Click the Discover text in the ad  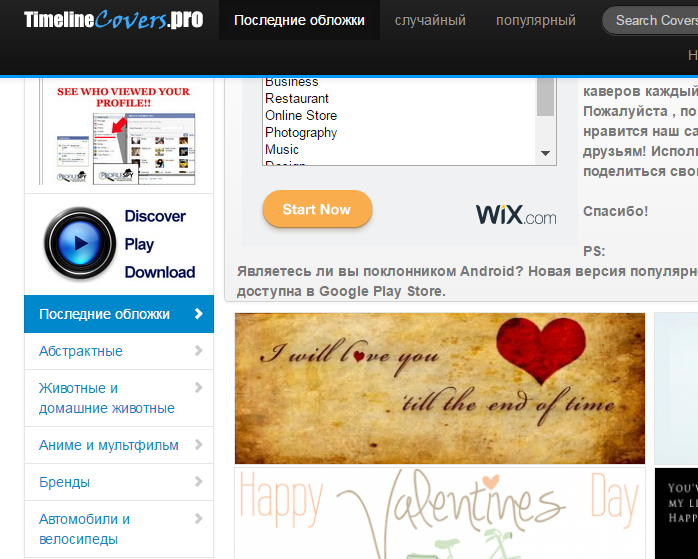pyautogui.click(x=155, y=216)
